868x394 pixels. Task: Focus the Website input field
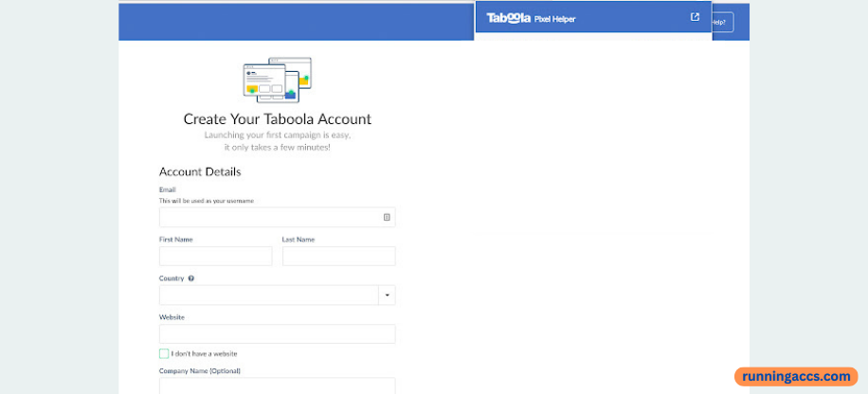click(x=278, y=333)
